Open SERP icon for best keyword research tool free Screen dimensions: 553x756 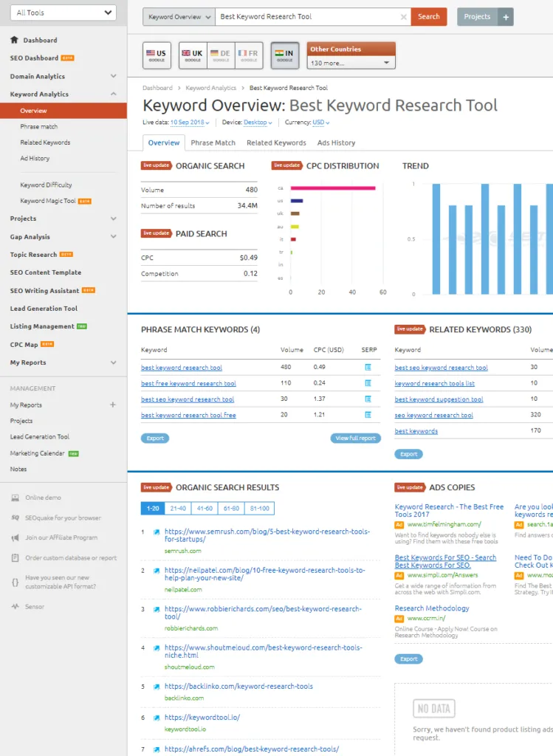pyautogui.click(x=368, y=415)
